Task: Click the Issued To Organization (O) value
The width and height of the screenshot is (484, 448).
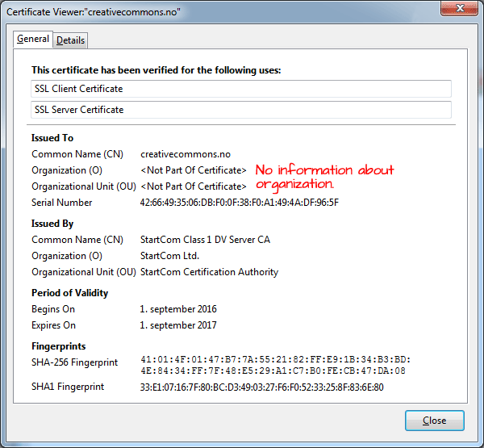Action: tap(193, 170)
